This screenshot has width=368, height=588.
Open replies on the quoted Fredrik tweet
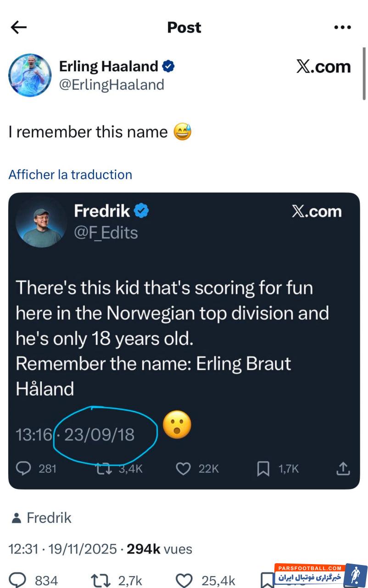pos(23,469)
